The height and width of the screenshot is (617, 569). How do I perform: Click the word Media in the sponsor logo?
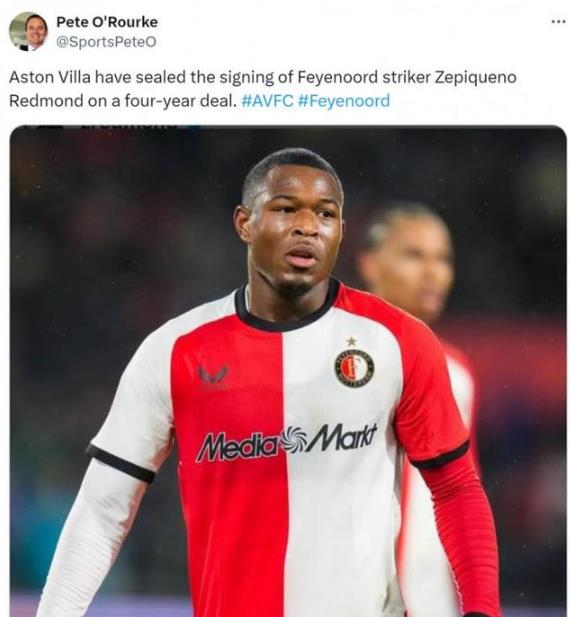point(237,447)
